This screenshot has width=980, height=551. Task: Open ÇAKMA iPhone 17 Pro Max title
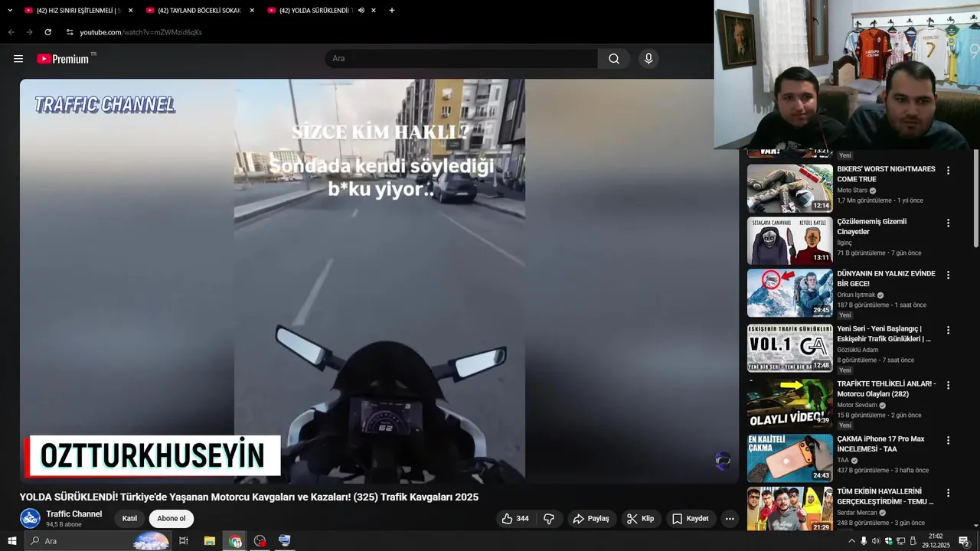click(x=880, y=444)
